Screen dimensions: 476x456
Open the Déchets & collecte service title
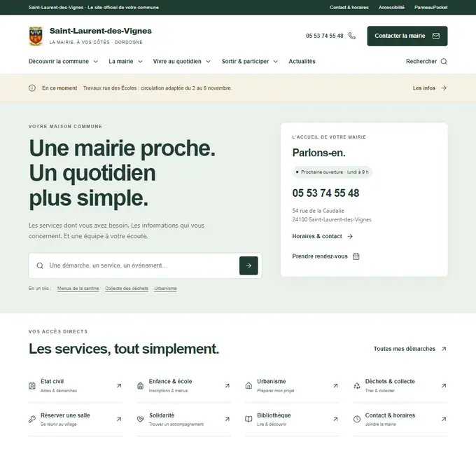390,381
